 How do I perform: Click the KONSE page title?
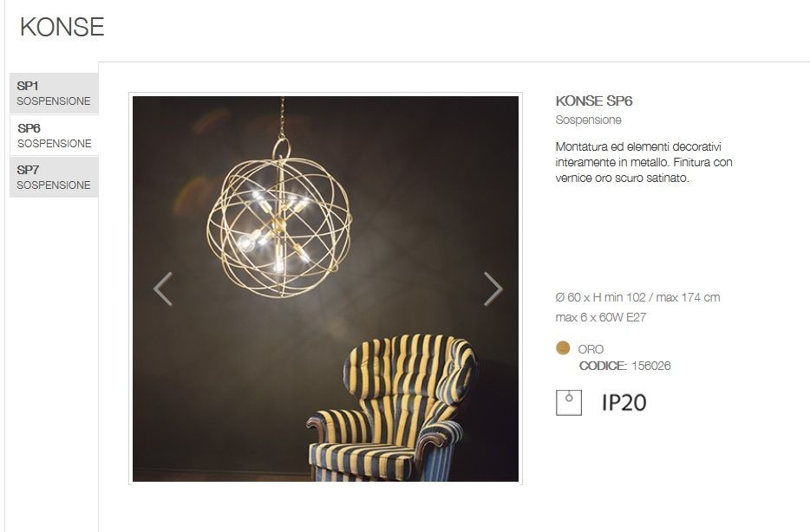[x=62, y=27]
